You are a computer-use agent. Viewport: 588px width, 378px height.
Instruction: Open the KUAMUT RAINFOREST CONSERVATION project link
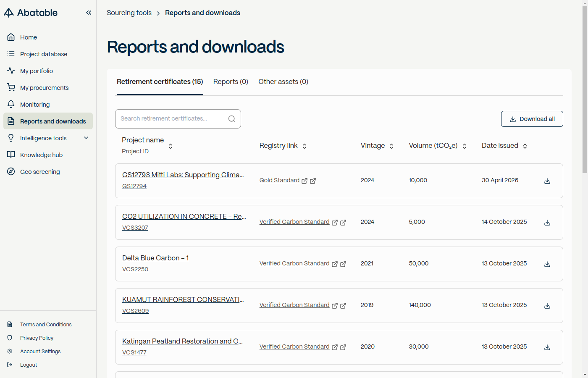pos(183,299)
